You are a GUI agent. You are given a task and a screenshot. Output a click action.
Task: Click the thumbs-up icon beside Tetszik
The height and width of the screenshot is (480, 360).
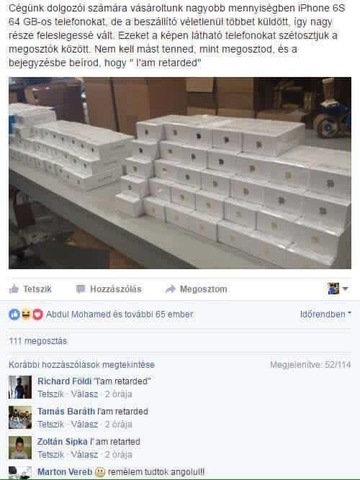point(14,289)
